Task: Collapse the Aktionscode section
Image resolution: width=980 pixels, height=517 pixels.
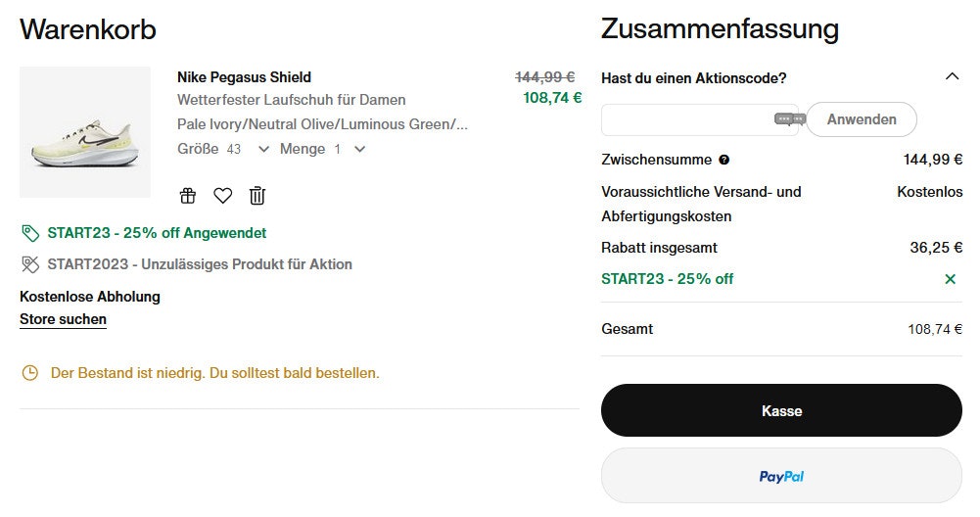Action: pyautogui.click(x=952, y=77)
